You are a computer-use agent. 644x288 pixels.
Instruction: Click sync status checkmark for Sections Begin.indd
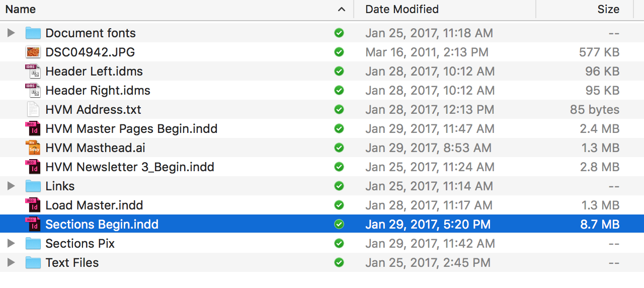(x=339, y=225)
